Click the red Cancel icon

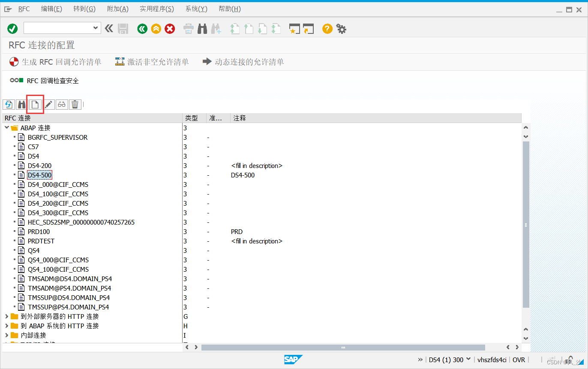click(x=170, y=29)
